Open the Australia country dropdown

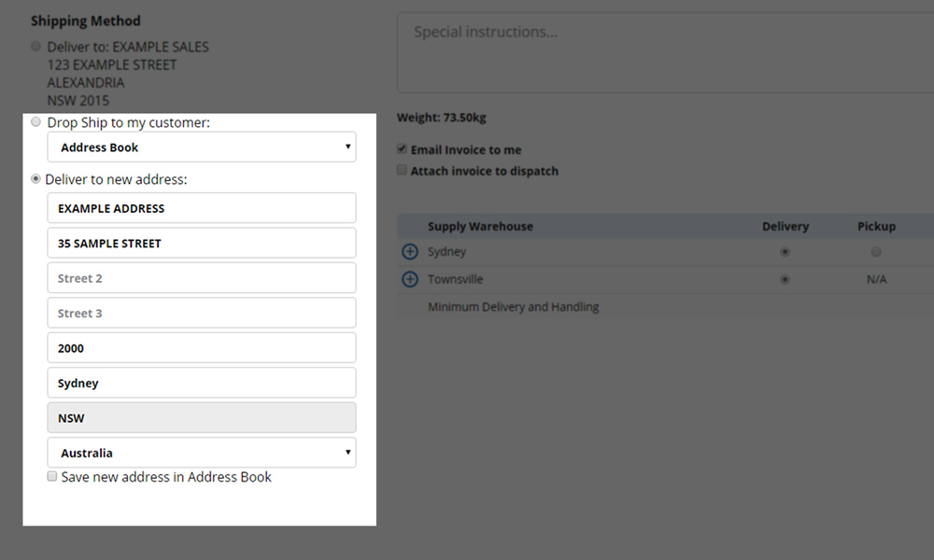[x=202, y=454]
